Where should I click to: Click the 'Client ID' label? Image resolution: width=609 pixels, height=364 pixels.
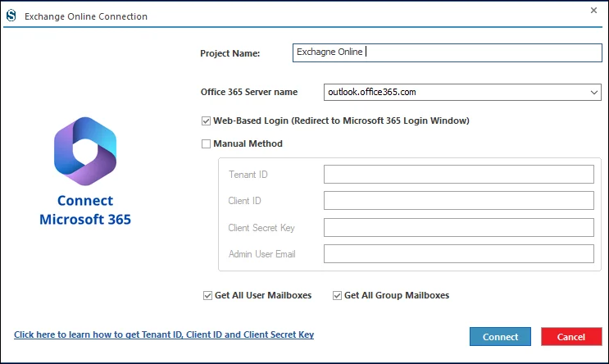pyautogui.click(x=244, y=201)
